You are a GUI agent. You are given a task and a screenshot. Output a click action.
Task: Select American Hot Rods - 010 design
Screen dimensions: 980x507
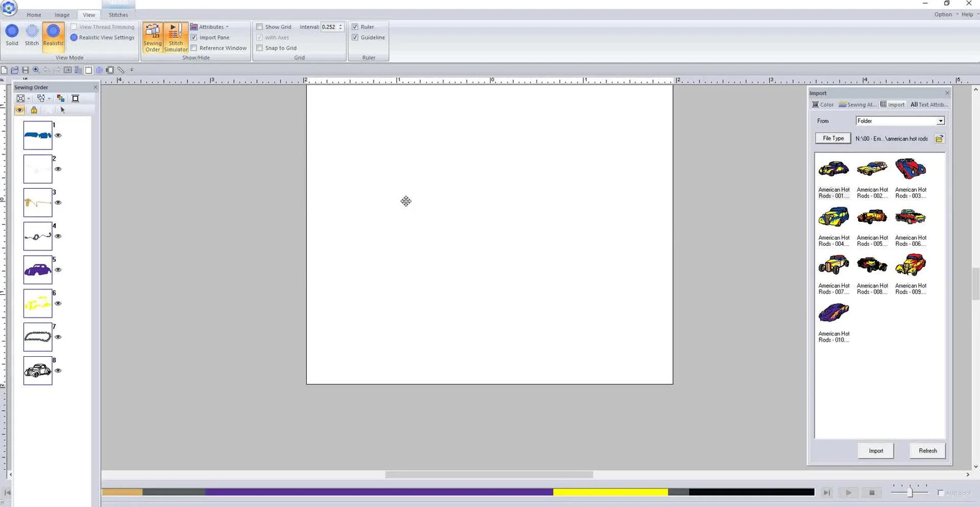click(834, 323)
